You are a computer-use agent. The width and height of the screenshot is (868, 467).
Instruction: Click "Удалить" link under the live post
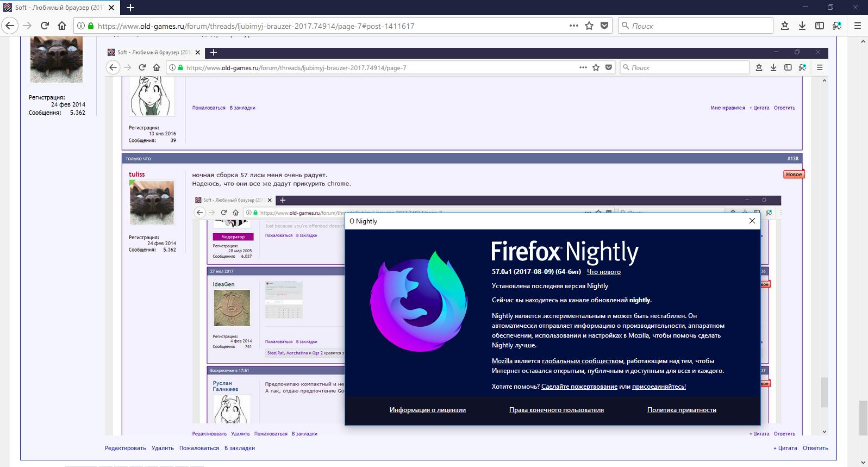click(163, 448)
